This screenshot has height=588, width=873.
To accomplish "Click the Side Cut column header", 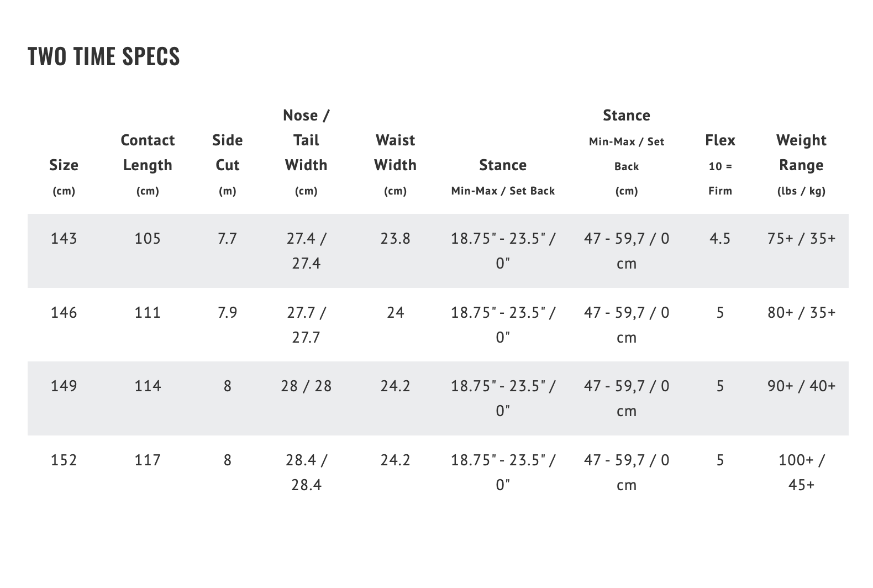I will pyautogui.click(x=227, y=153).
